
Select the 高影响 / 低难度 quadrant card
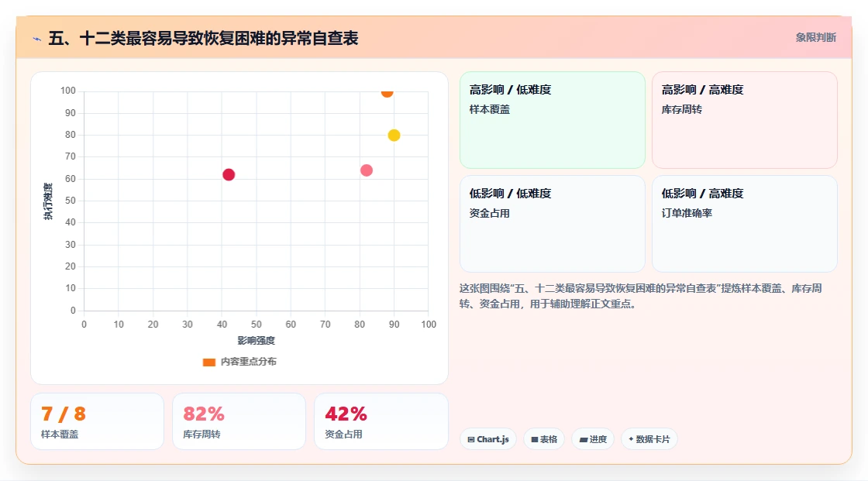(553, 119)
